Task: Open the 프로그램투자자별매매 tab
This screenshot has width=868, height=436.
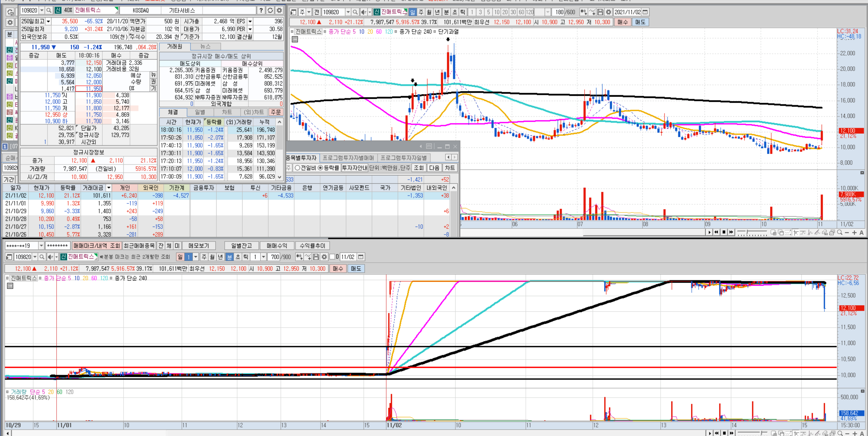Action: pos(348,158)
